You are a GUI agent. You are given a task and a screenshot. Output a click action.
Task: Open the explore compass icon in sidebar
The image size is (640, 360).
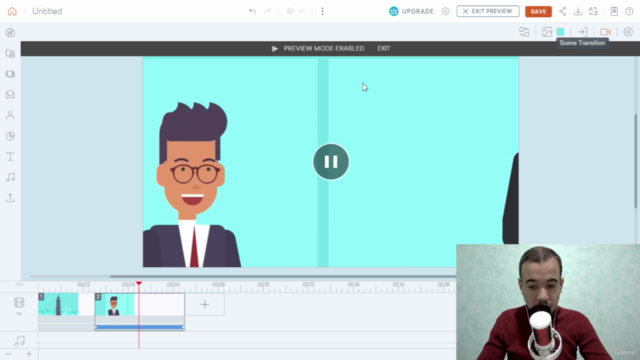(x=10, y=33)
